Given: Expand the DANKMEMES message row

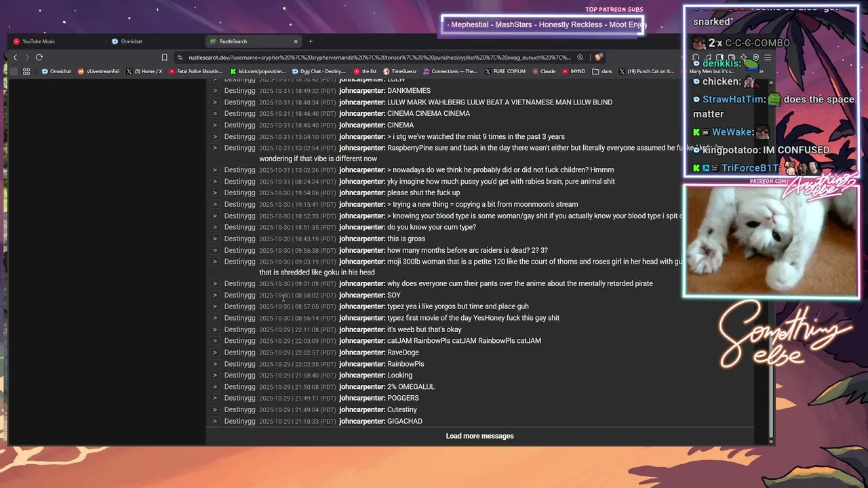Looking at the screenshot, I should tap(215, 91).
